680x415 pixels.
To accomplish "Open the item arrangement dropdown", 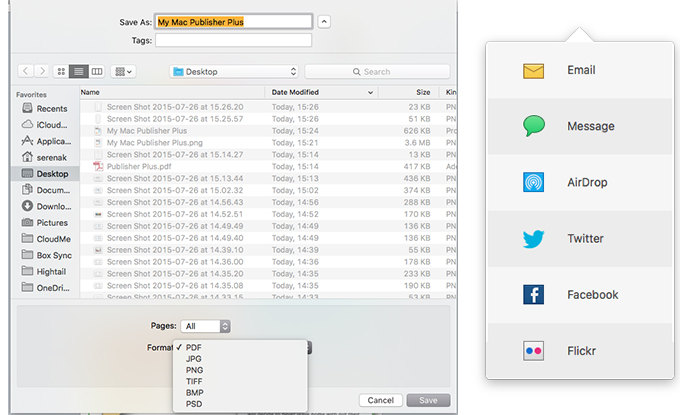I will coord(125,72).
